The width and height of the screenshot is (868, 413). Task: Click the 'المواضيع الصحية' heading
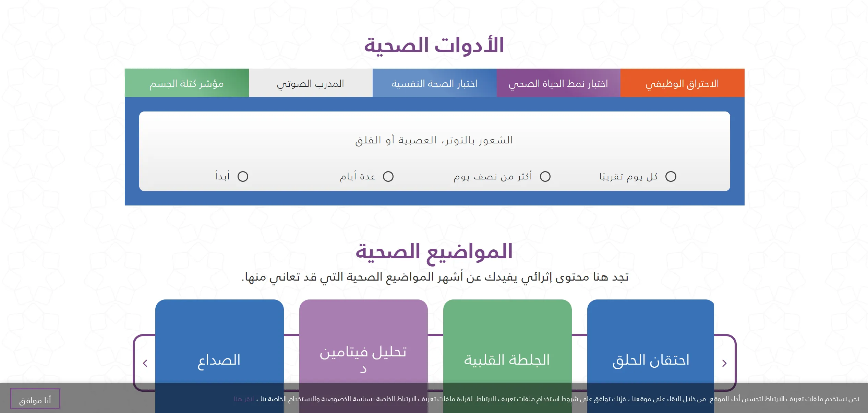click(434, 251)
